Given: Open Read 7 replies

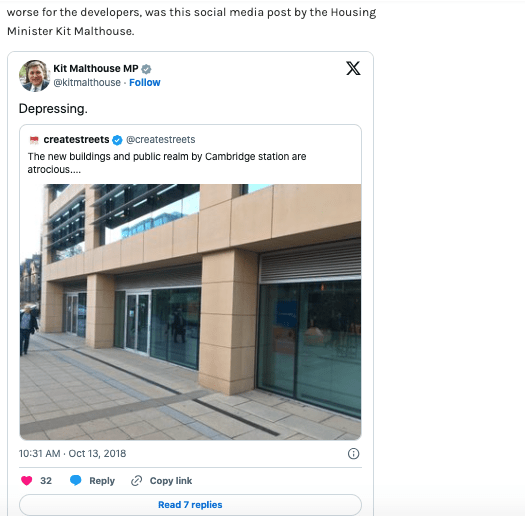Looking at the screenshot, I should pyautogui.click(x=191, y=505).
